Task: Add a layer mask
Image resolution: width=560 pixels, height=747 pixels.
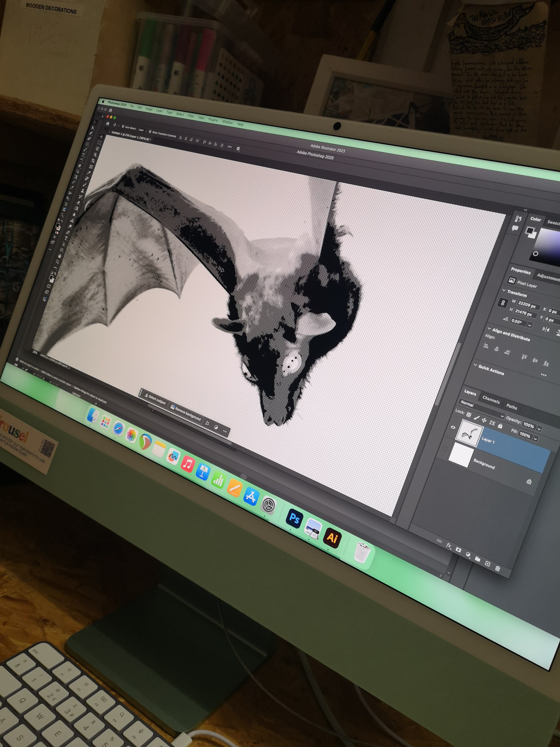Action: 458,550
